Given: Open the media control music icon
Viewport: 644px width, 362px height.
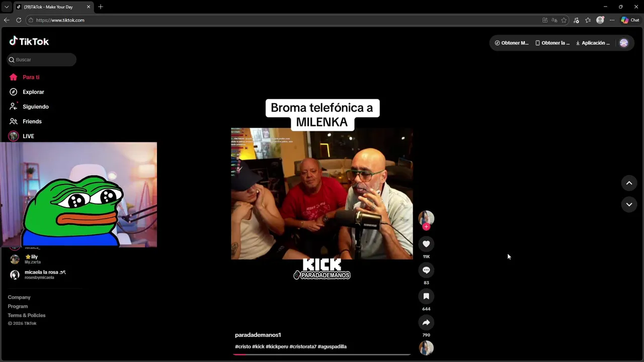Looking at the screenshot, I should point(577,20).
